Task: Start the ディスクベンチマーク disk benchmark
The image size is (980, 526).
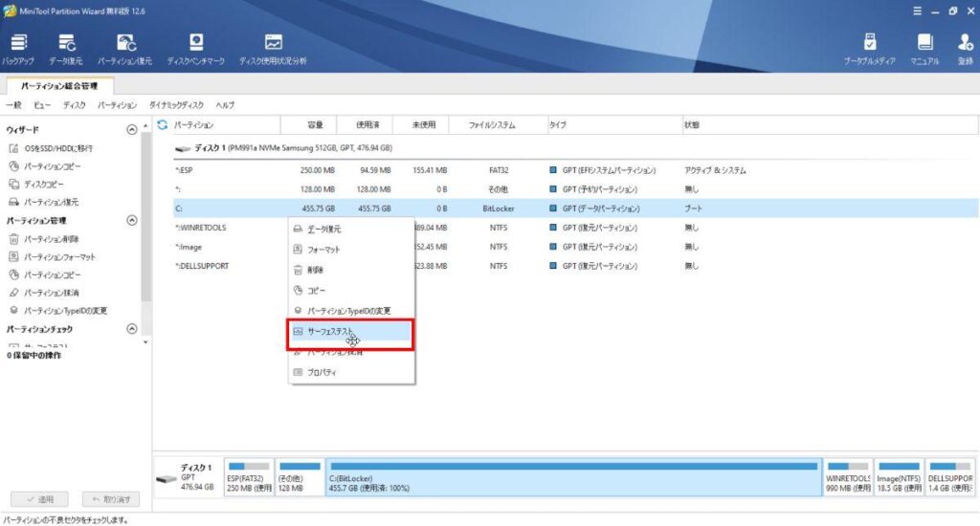Action: pos(195,50)
